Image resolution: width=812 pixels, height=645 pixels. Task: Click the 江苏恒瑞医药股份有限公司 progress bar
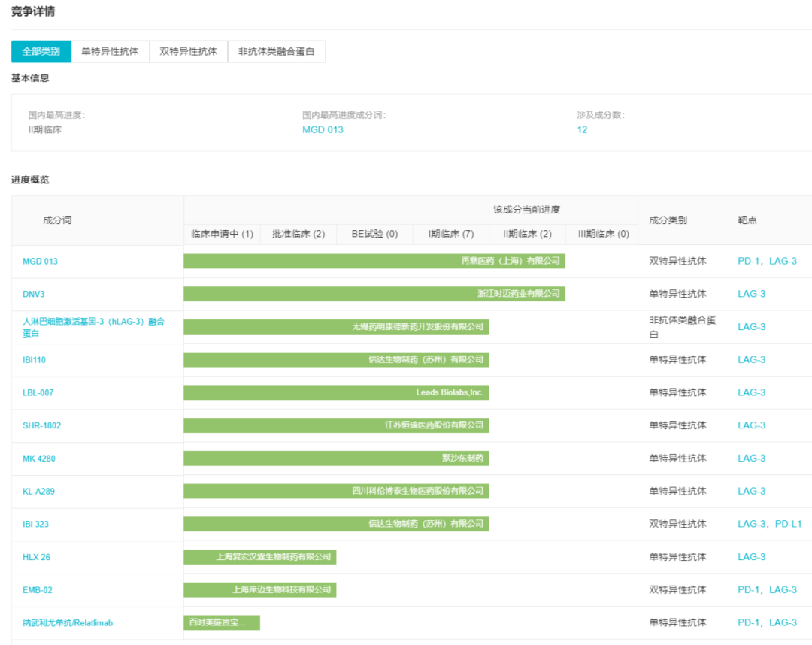click(336, 425)
